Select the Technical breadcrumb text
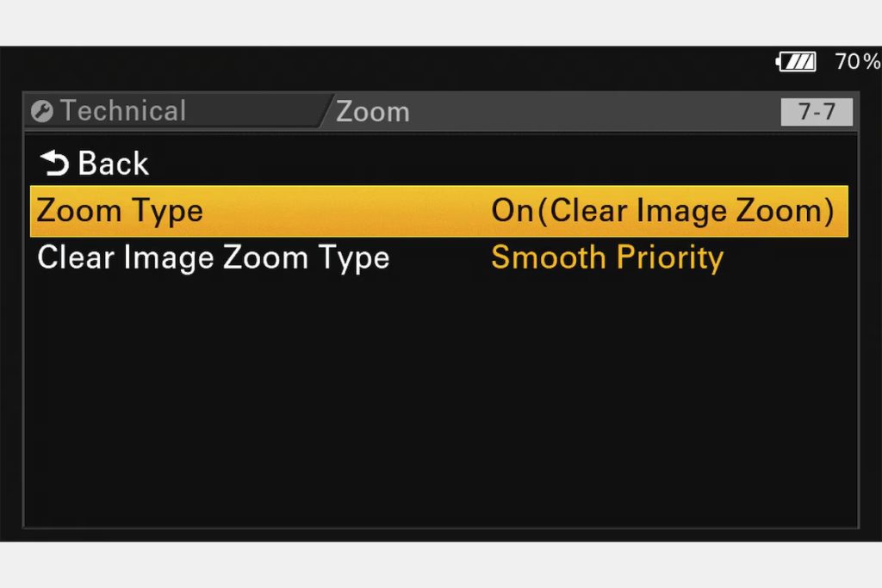Image resolution: width=882 pixels, height=588 pixels. [x=123, y=111]
